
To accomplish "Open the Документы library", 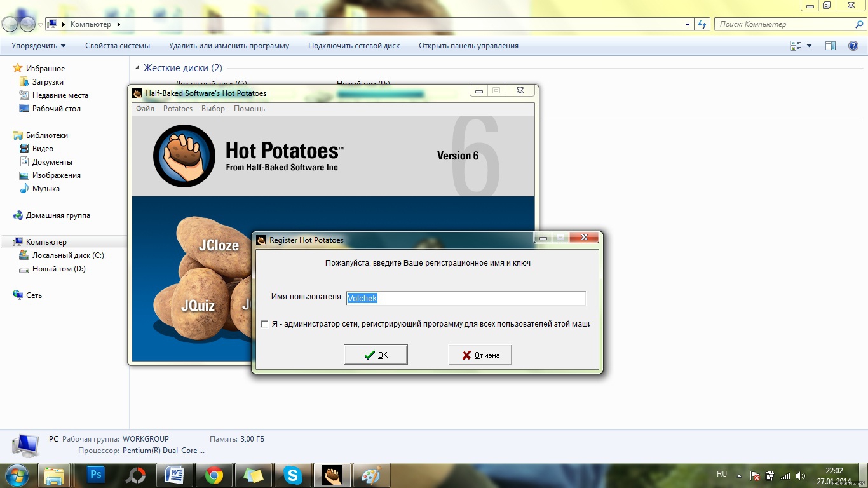I will 52,162.
